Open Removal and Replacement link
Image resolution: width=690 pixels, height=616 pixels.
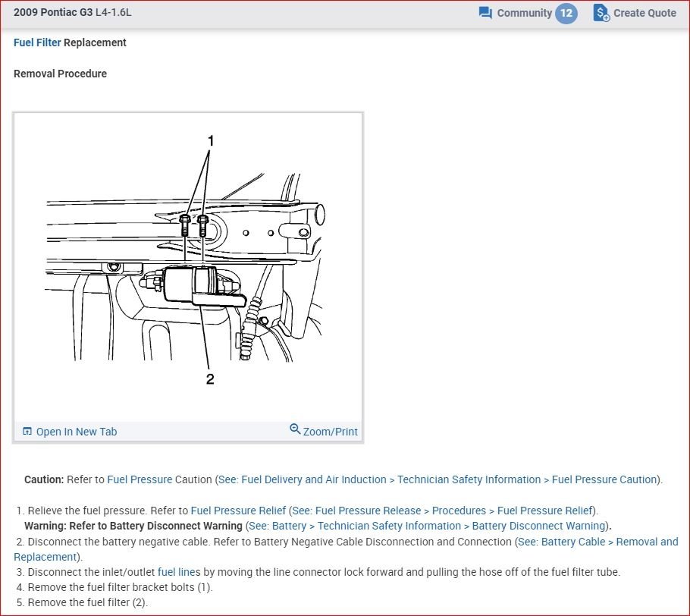(647, 542)
